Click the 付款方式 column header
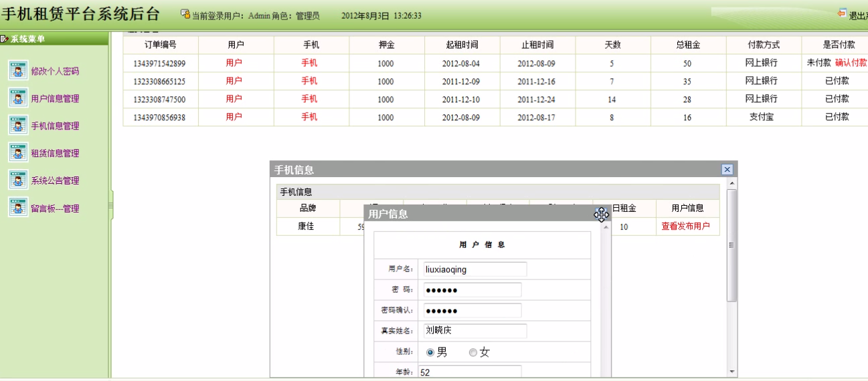 [764, 45]
